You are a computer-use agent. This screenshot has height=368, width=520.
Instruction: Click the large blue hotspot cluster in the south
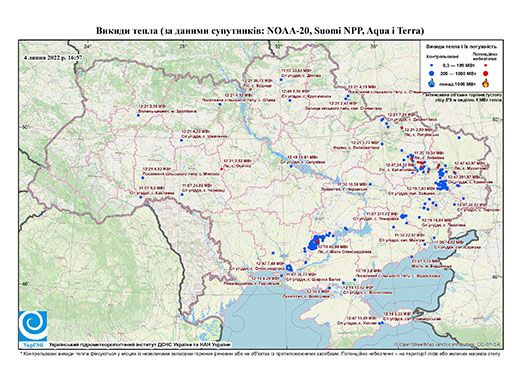[x=314, y=242]
